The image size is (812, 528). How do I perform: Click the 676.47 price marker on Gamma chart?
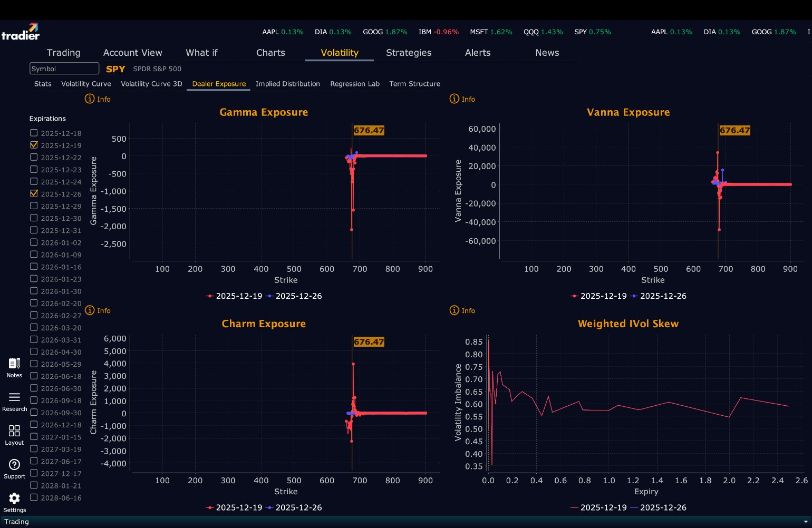point(369,130)
